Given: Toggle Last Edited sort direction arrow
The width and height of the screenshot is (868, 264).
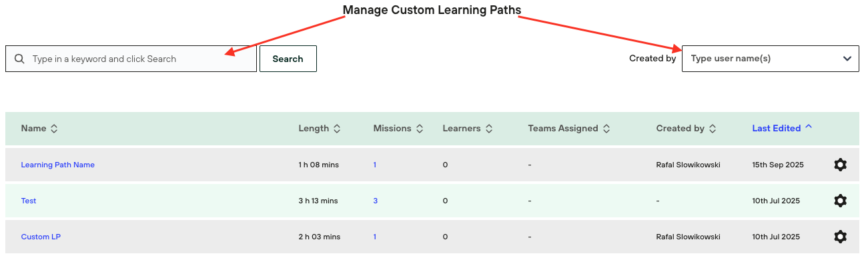Looking at the screenshot, I should (x=809, y=127).
